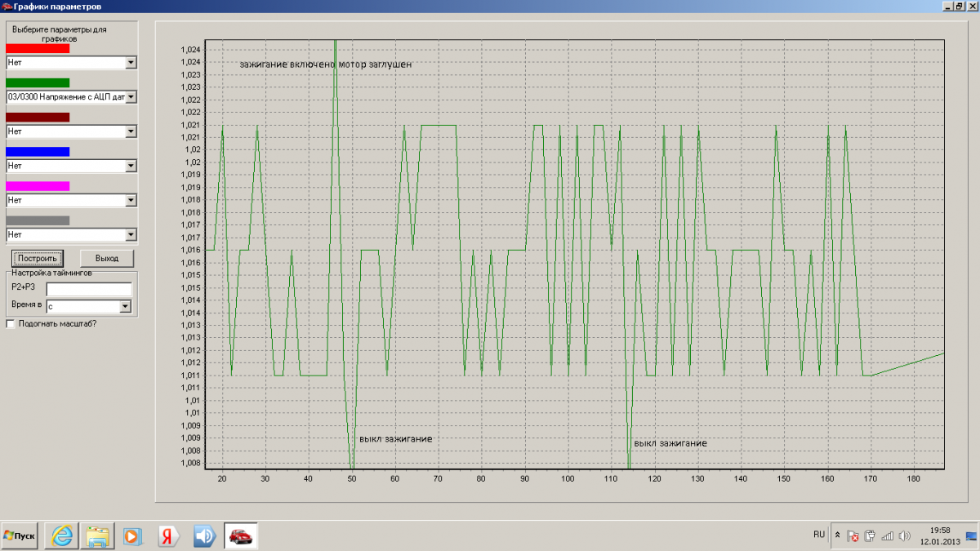Show hidden tray icons with the chevron arrow
The image size is (980, 551).
point(837,535)
